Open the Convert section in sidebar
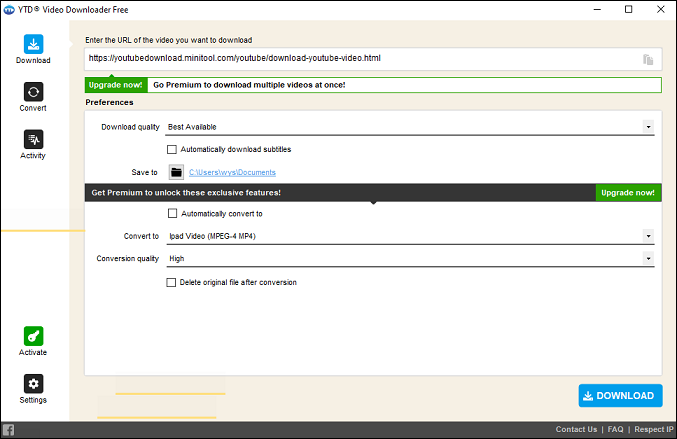Viewport: 677px width, 439px height. [x=33, y=97]
